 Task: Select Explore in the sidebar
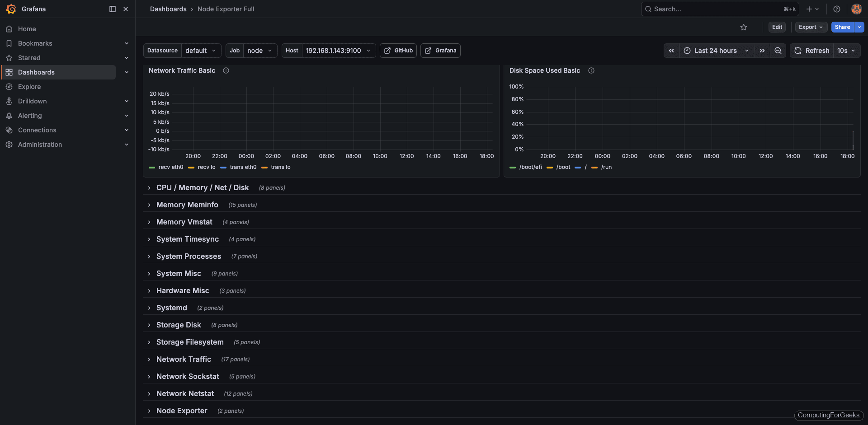(x=30, y=87)
